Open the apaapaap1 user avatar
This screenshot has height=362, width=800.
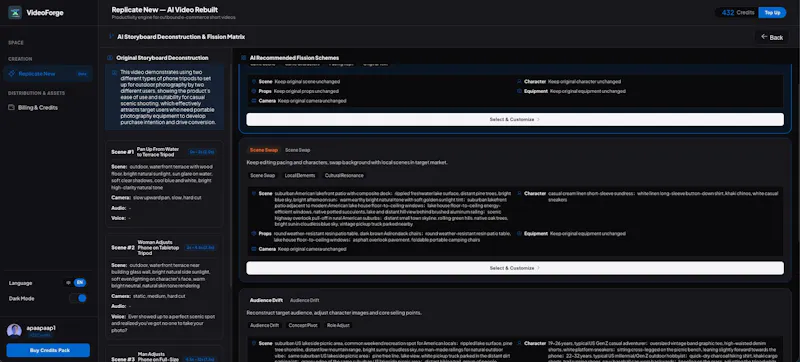(x=14, y=330)
